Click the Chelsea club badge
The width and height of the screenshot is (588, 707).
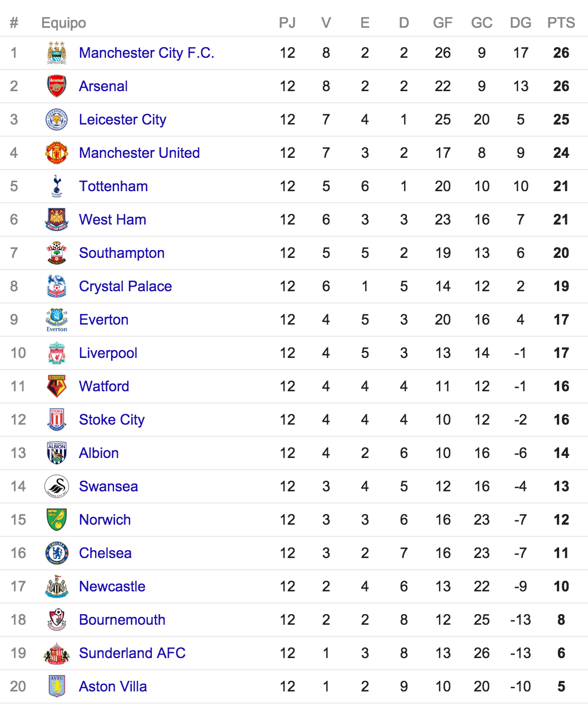(x=57, y=553)
